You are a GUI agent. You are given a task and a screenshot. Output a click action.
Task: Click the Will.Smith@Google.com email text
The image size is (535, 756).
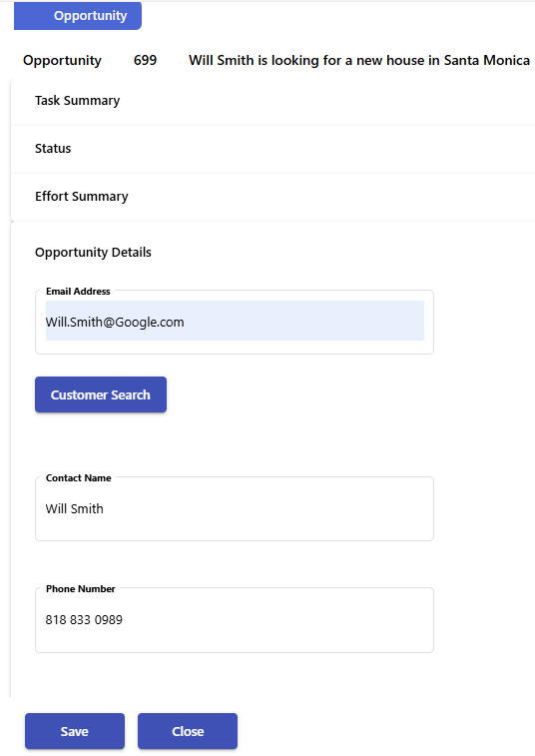tap(115, 322)
